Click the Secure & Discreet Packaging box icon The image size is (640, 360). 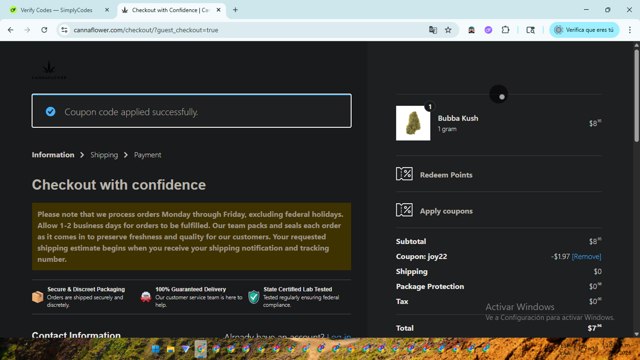coord(38,297)
